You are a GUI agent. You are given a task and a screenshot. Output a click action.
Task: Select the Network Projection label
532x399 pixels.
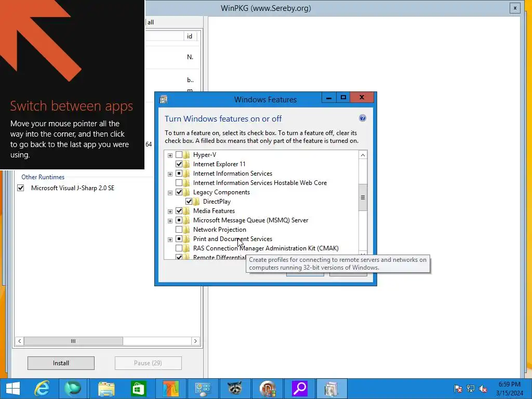click(x=220, y=230)
